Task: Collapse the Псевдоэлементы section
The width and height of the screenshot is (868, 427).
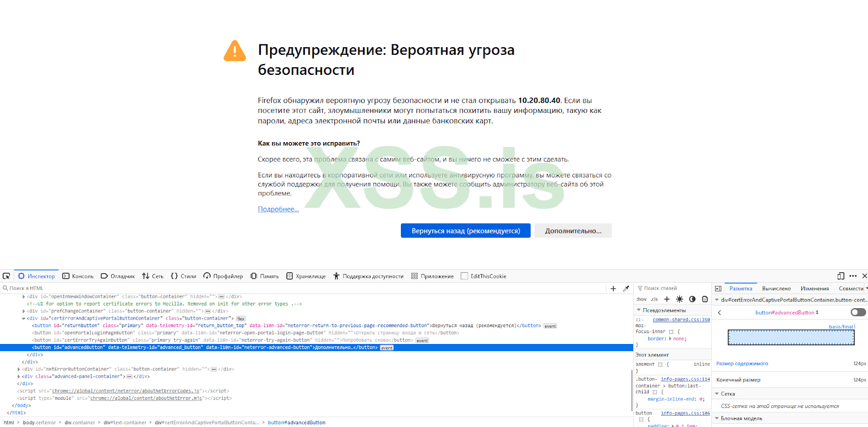Action: (x=639, y=310)
